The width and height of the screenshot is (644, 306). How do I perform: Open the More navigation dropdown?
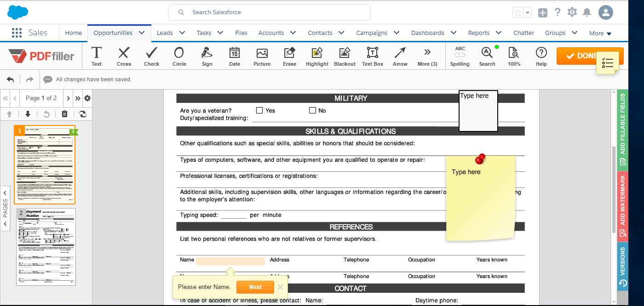coord(600,33)
